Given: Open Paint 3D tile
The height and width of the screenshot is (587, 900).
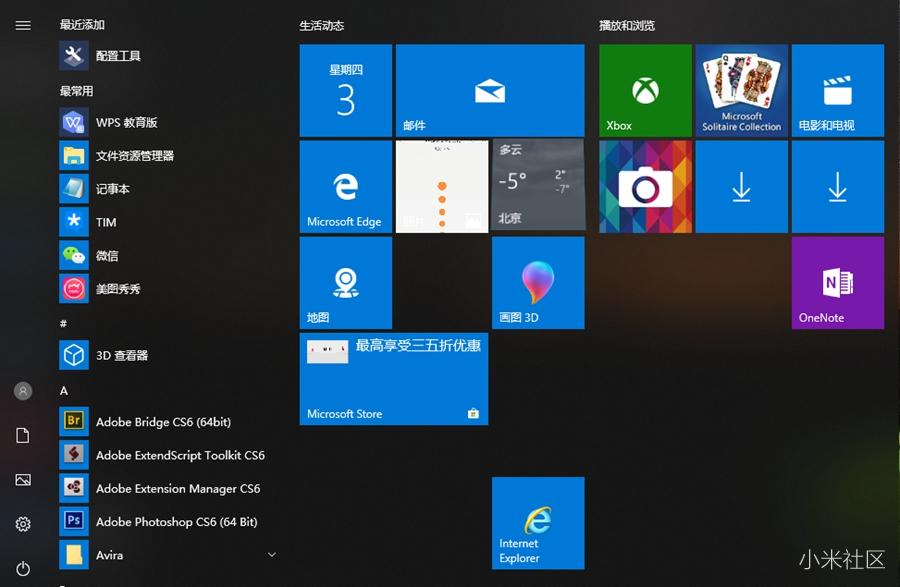Looking at the screenshot, I should coord(538,282).
